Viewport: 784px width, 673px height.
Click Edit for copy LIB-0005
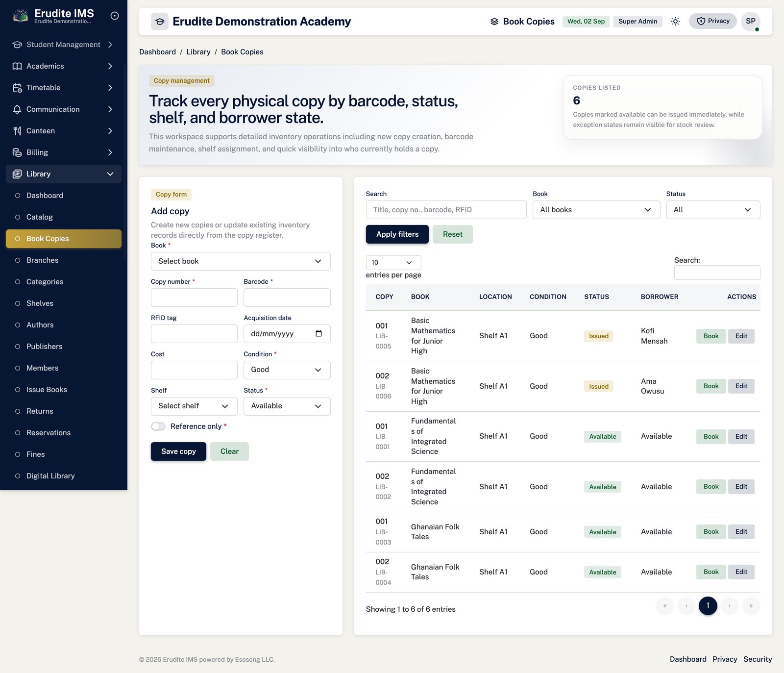pyautogui.click(x=741, y=336)
